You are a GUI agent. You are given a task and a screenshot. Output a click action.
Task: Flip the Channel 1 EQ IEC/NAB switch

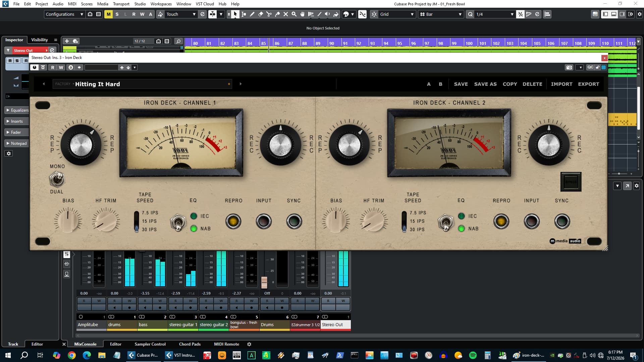coord(178,222)
